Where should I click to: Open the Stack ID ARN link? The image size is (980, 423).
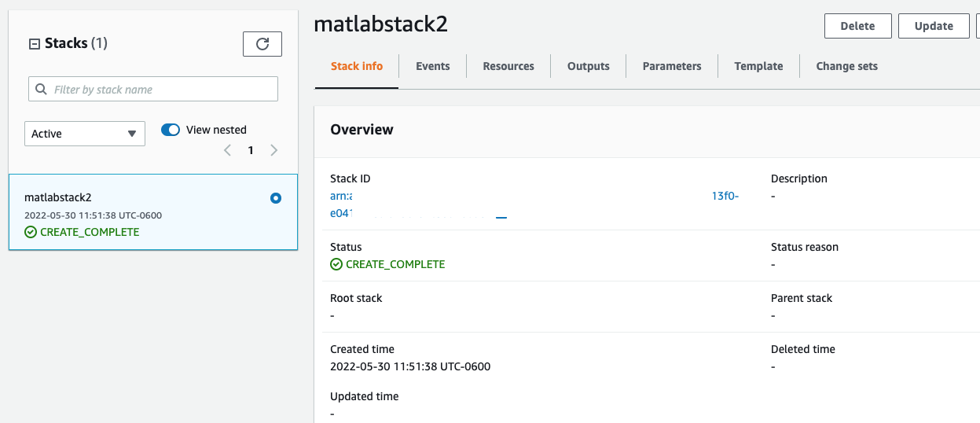341,197
